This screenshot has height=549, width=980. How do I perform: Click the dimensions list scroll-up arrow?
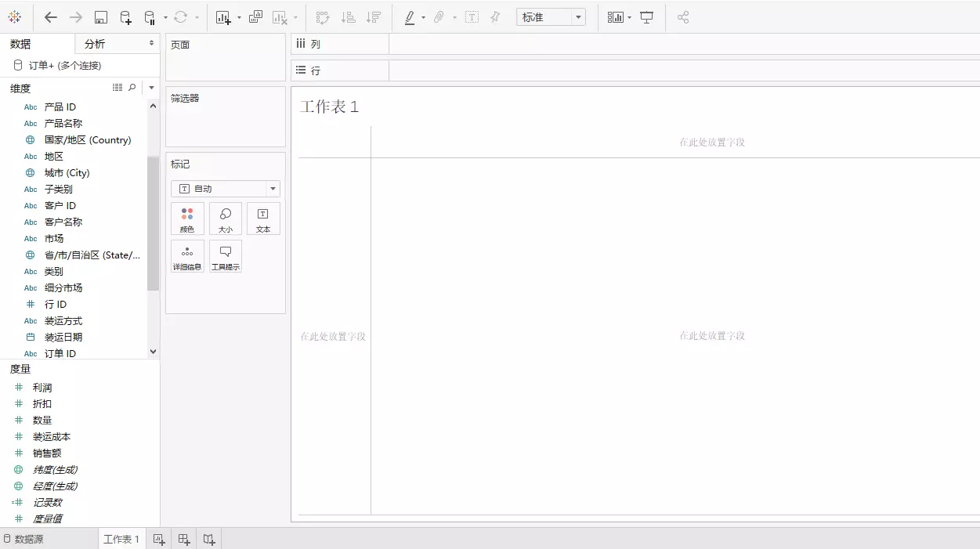[153, 106]
